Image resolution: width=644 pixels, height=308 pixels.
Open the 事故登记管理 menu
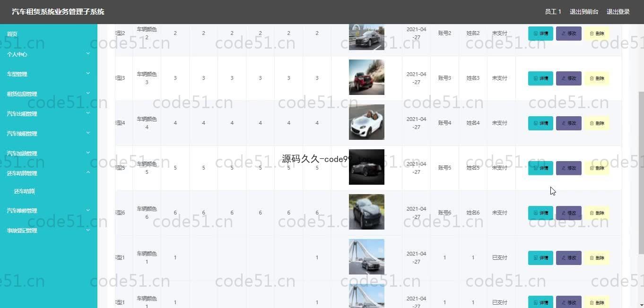[x=49, y=231]
